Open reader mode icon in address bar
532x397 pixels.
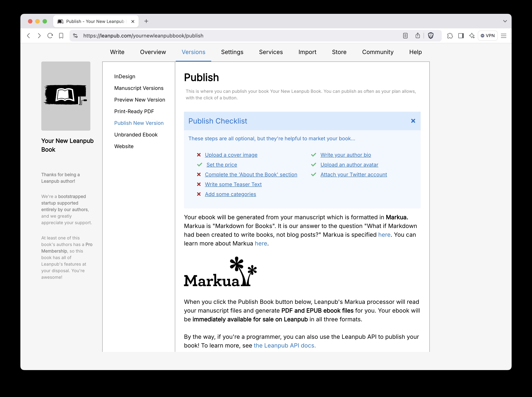[x=405, y=36]
